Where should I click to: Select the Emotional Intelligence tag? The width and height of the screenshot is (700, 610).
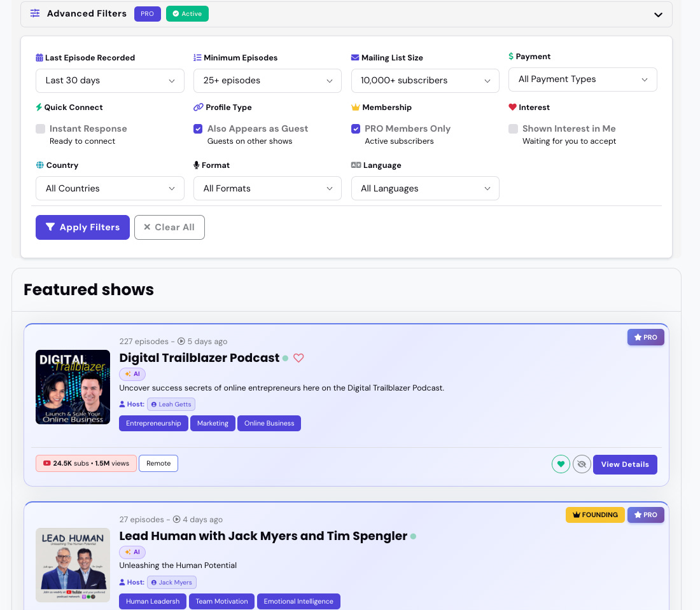coord(298,602)
